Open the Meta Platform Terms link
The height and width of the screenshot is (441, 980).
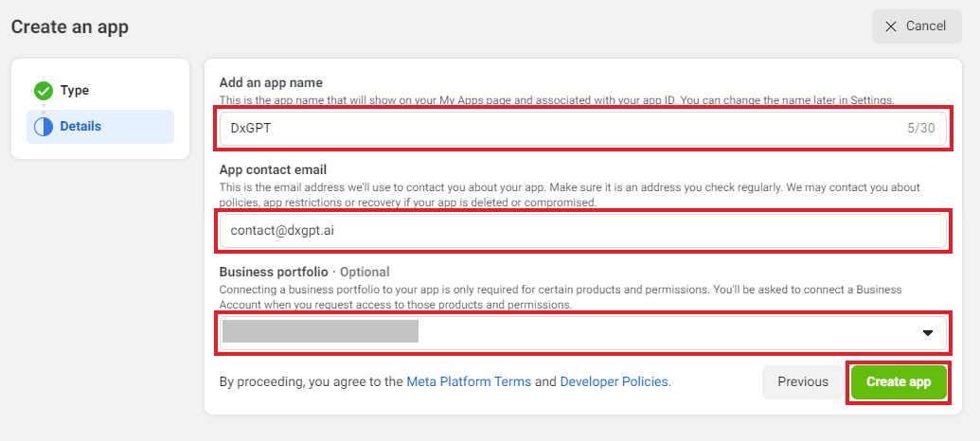(469, 382)
